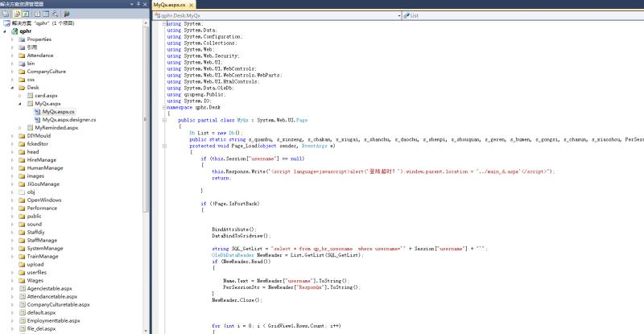This screenshot has height=334, width=644.
Task: Select the Staffdiy folder
Action: 35,232
